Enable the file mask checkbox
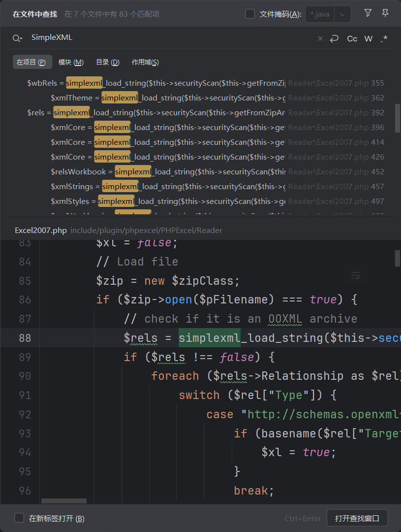Viewport: 401px width, 532px height. (x=250, y=14)
